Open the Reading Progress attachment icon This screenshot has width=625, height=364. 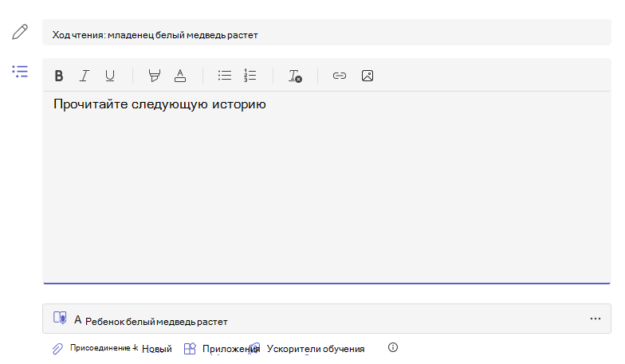point(60,318)
